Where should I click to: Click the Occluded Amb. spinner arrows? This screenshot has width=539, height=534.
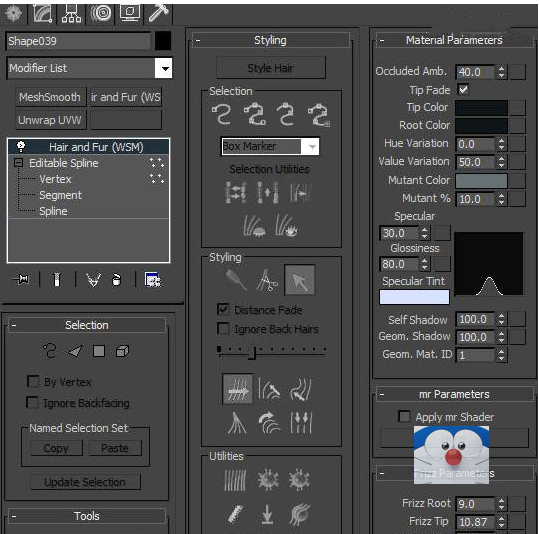coord(502,72)
